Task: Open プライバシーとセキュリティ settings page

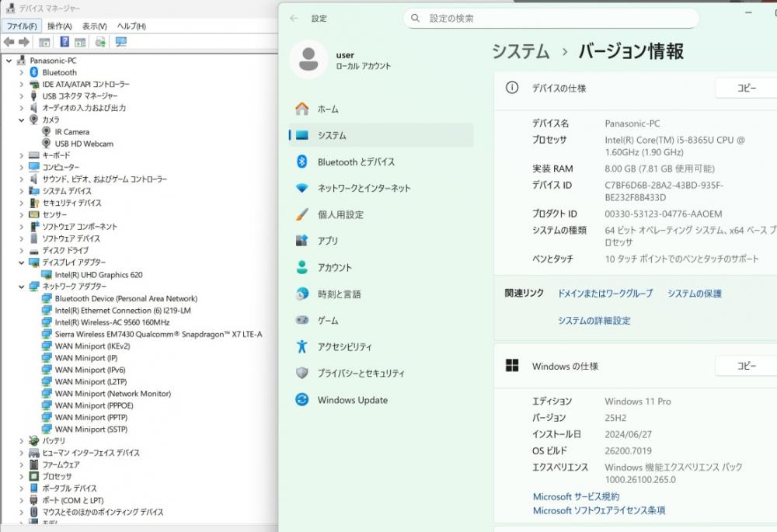Action: [381, 373]
